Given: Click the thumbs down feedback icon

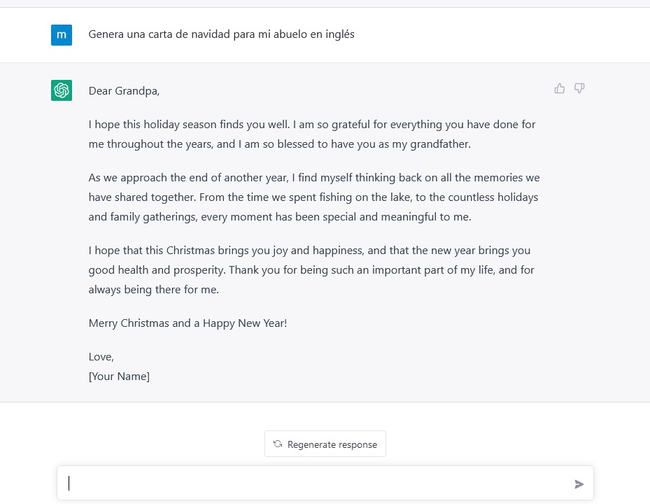Looking at the screenshot, I should coord(579,88).
